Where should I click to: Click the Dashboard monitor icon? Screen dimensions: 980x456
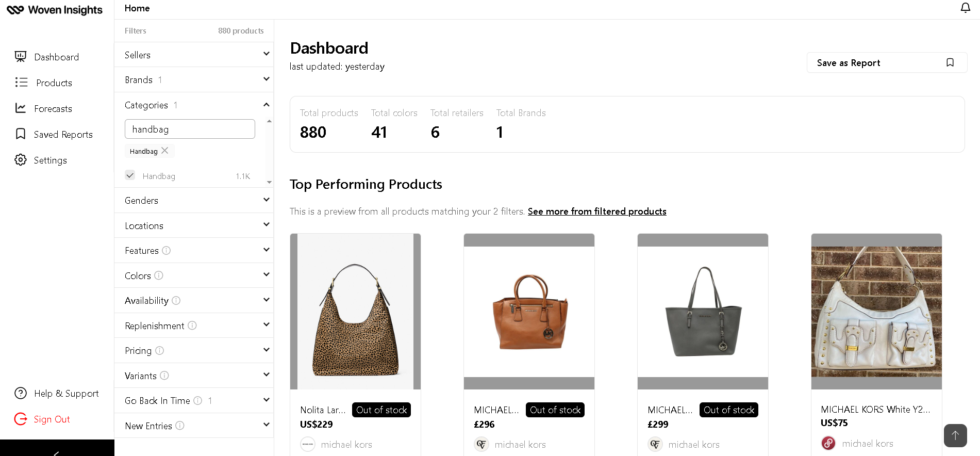pos(21,57)
